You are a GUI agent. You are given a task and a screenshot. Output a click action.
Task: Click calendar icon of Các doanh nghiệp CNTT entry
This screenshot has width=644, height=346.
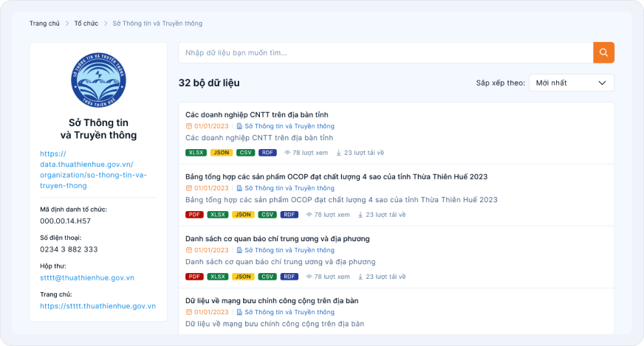pos(188,126)
